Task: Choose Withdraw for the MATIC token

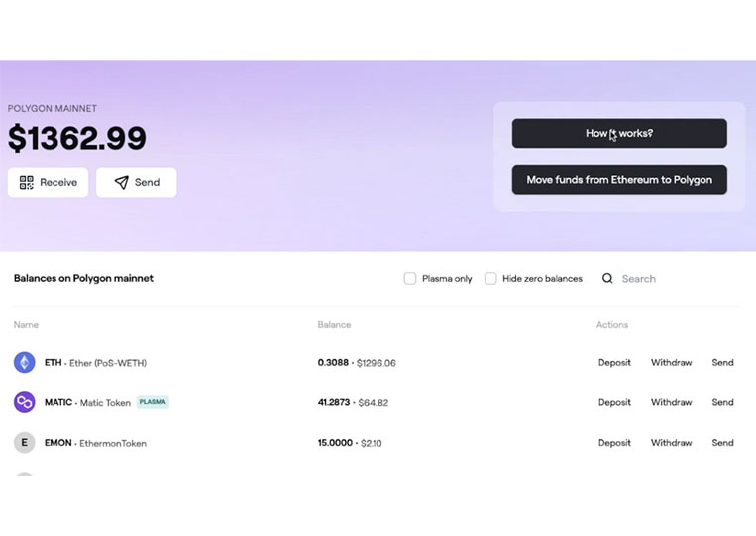Action: (x=671, y=402)
